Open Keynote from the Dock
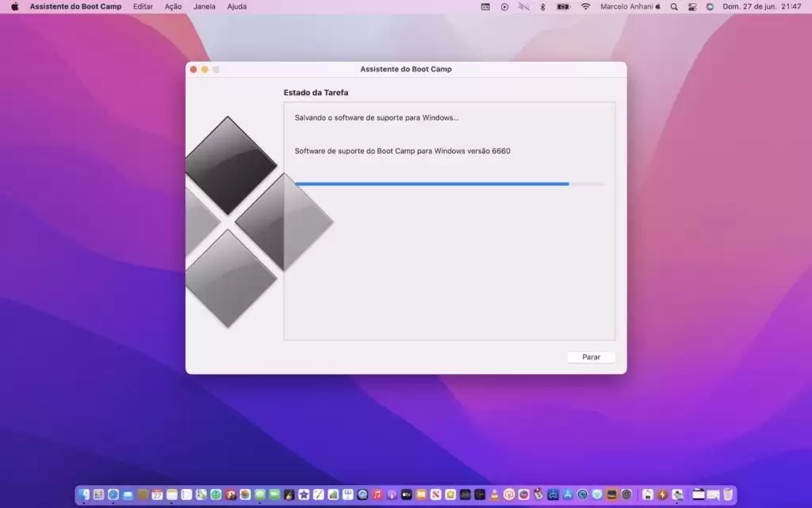Screen dimensions: 812x508 348,495
